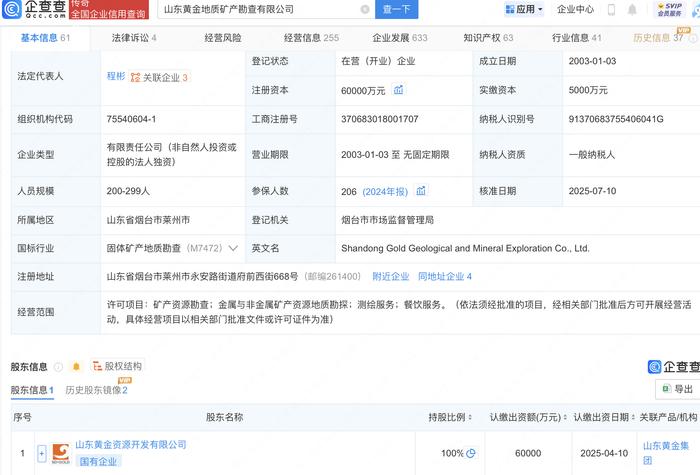700x475 pixels.
Task: Select the 股东信息 1 sub-tab
Action: (x=32, y=390)
